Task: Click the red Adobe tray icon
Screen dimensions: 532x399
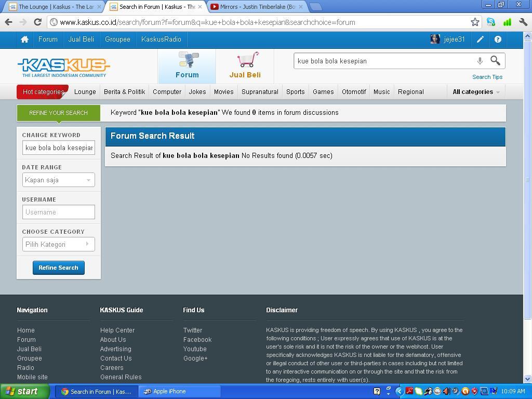Action: pyautogui.click(x=409, y=391)
